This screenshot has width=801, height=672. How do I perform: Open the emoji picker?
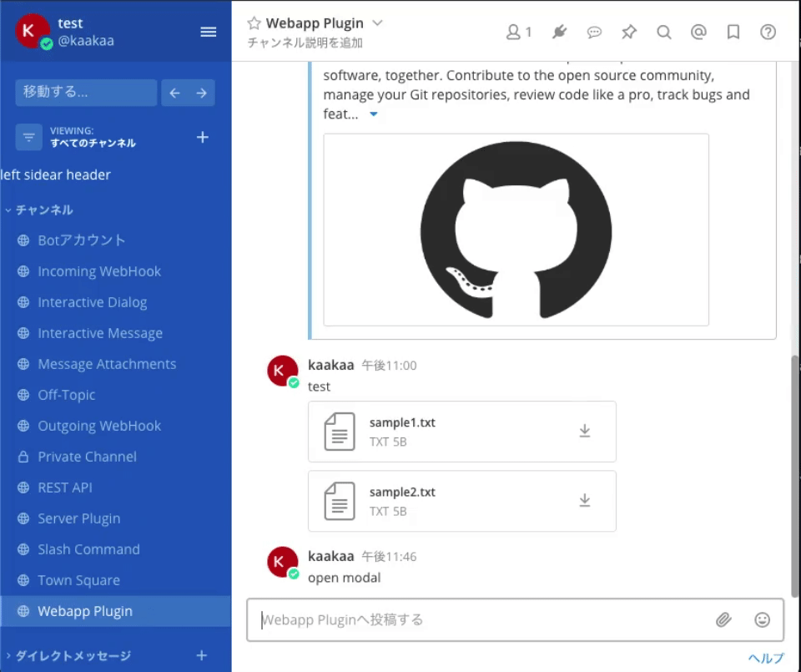762,620
